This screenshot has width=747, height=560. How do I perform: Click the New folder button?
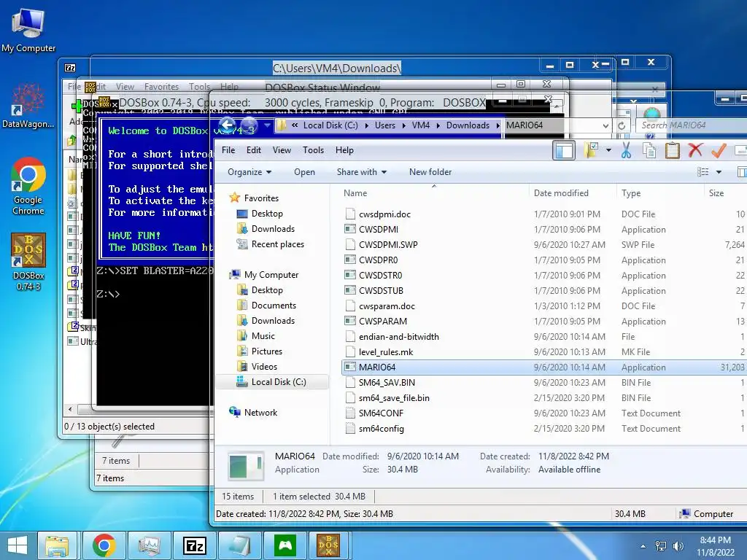pos(430,172)
